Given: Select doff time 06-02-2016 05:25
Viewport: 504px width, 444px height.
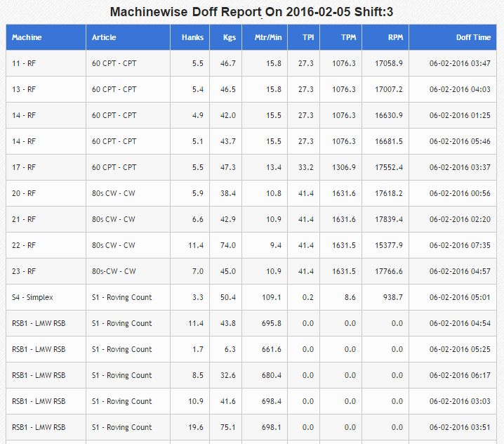Looking at the screenshot, I should coord(460,349).
